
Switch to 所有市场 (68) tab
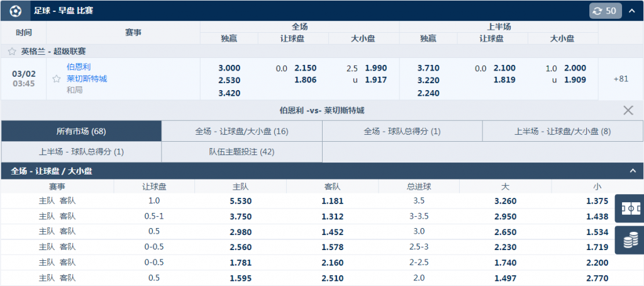tap(81, 131)
